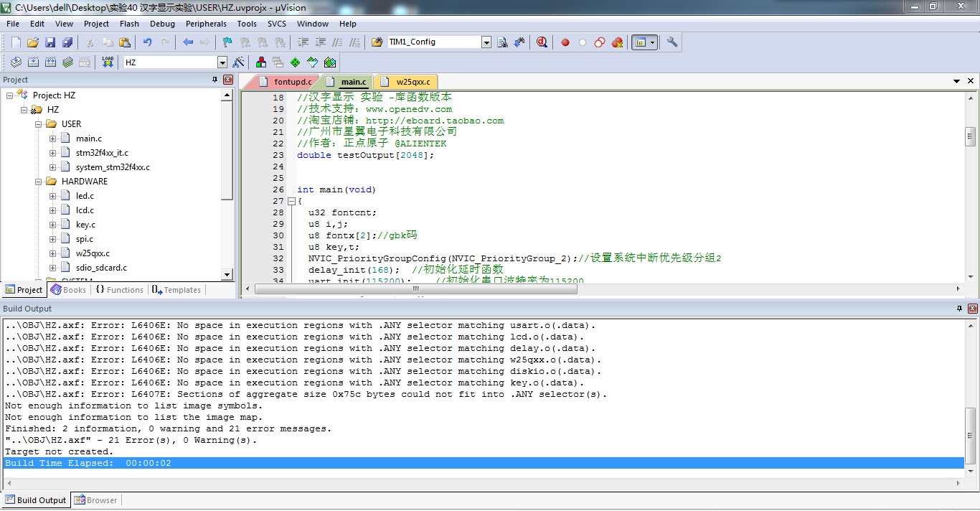This screenshot has width=980, height=511.
Task: Select stm32f4xx_it.c in the project tree
Action: [x=102, y=153]
